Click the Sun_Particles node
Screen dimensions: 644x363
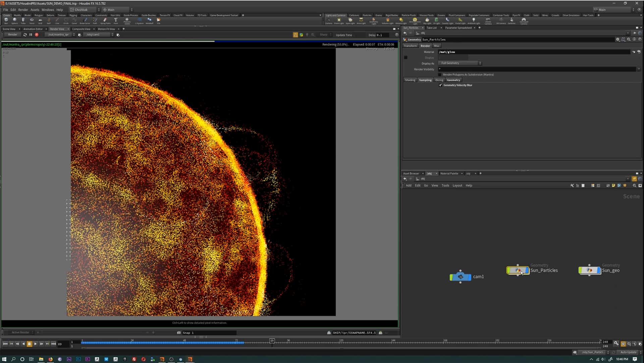click(x=518, y=270)
